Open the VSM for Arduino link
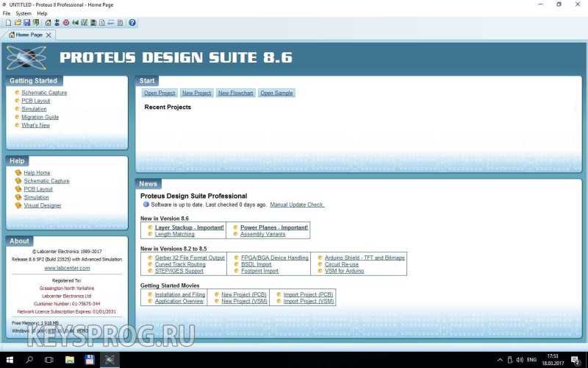 tap(344, 271)
